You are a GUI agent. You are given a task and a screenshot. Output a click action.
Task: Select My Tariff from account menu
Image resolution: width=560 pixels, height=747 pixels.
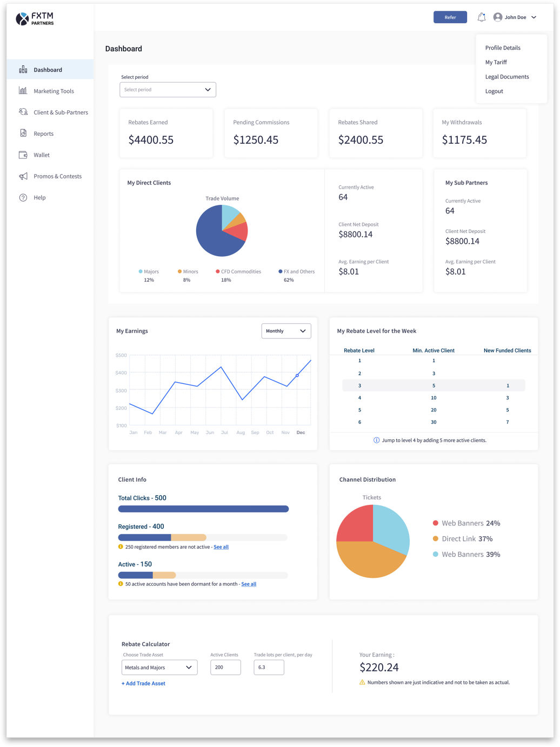pos(496,62)
